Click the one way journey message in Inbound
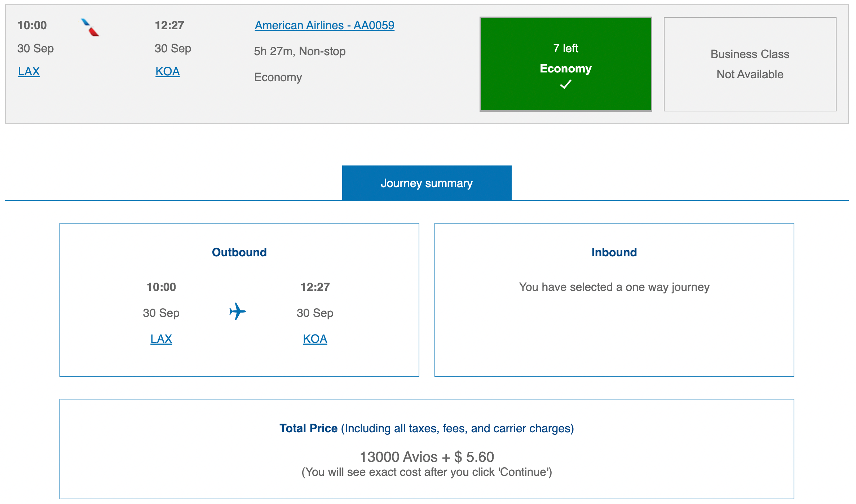The width and height of the screenshot is (856, 504). click(x=614, y=287)
